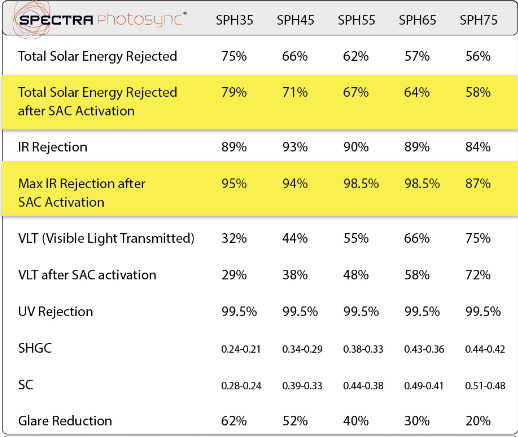Click the 'Glare Reduction' row label
Viewport: 518px width, 437px height.
[65, 421]
